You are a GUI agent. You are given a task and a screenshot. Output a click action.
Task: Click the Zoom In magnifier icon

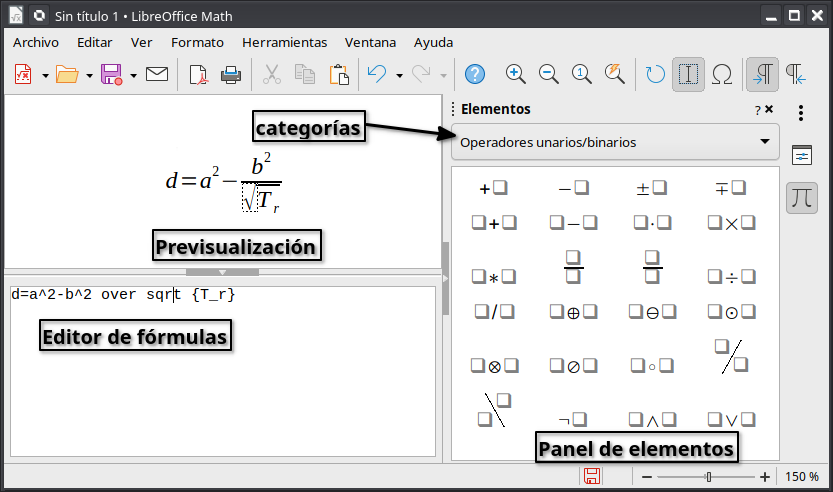515,74
